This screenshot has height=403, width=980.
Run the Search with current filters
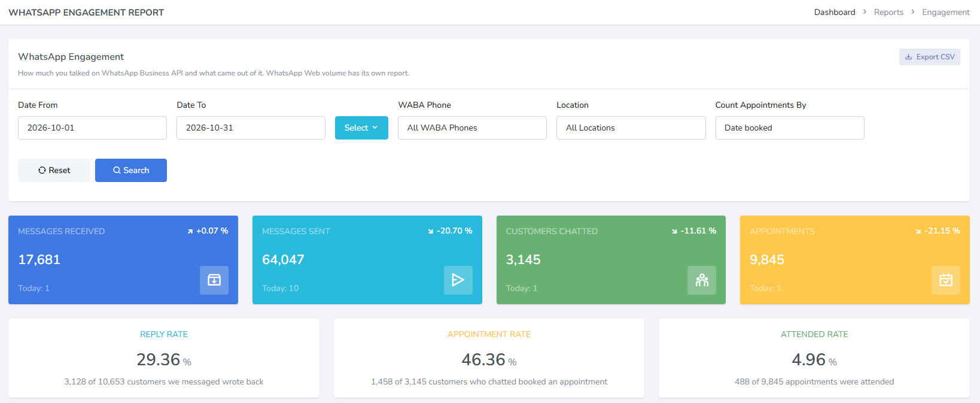tap(131, 170)
